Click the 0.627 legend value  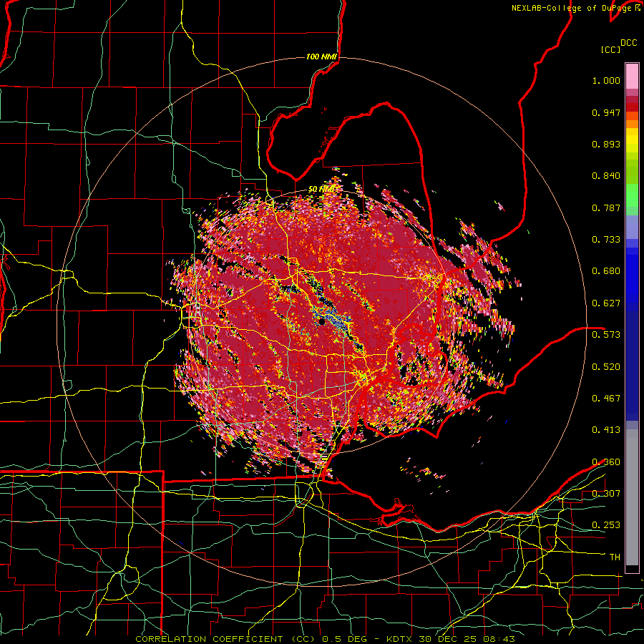[606, 303]
